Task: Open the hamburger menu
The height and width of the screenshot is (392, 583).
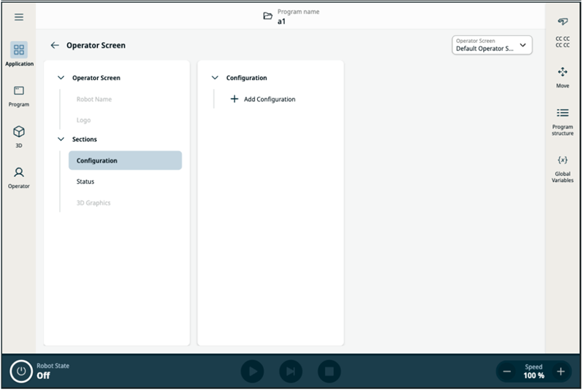Action: point(19,17)
